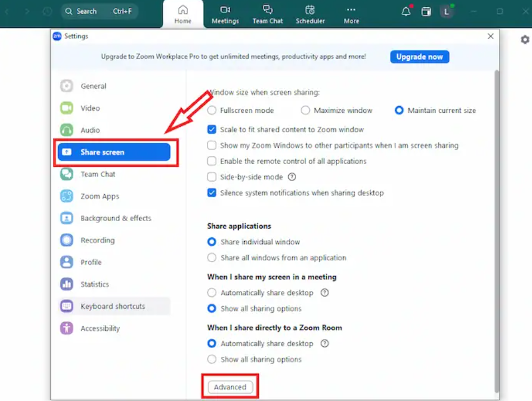Choose Automatically share desktop for Zoom Room

[212, 343]
